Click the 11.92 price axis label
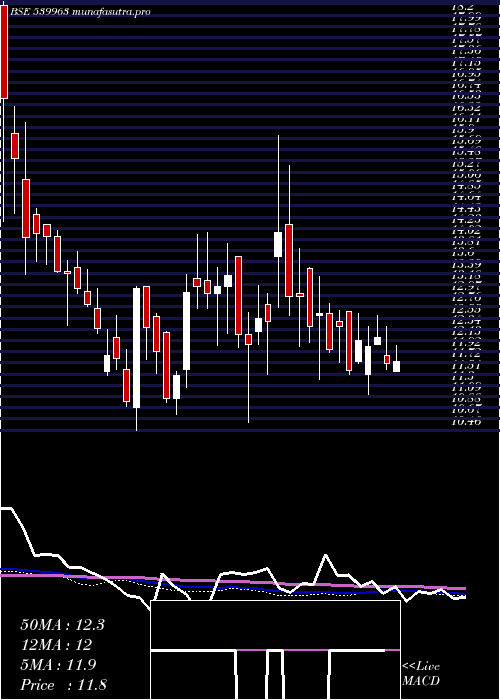 click(x=466, y=344)
